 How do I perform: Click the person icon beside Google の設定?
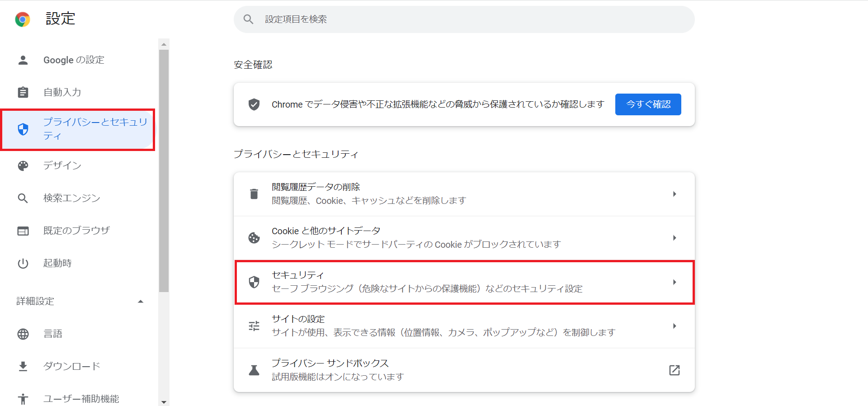[x=23, y=60]
